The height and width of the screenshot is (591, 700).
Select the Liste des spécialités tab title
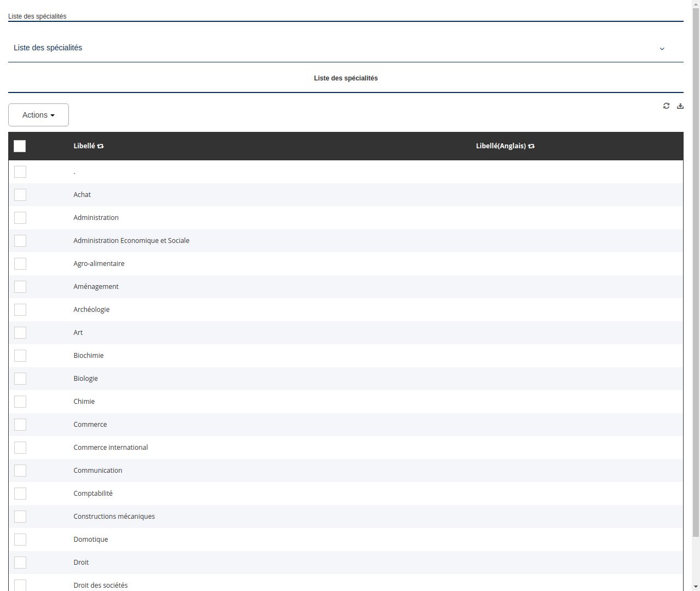346,78
